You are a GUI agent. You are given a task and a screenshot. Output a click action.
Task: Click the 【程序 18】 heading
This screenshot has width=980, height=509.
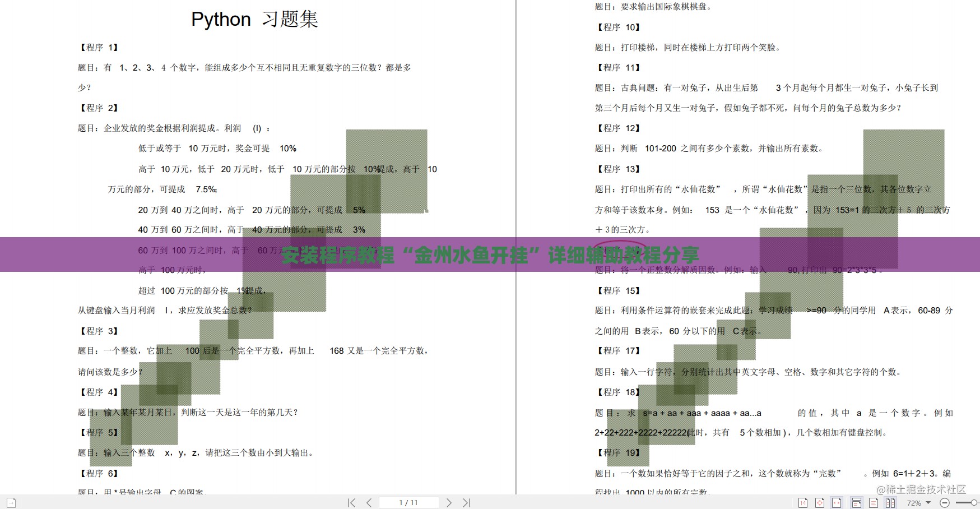coord(618,392)
